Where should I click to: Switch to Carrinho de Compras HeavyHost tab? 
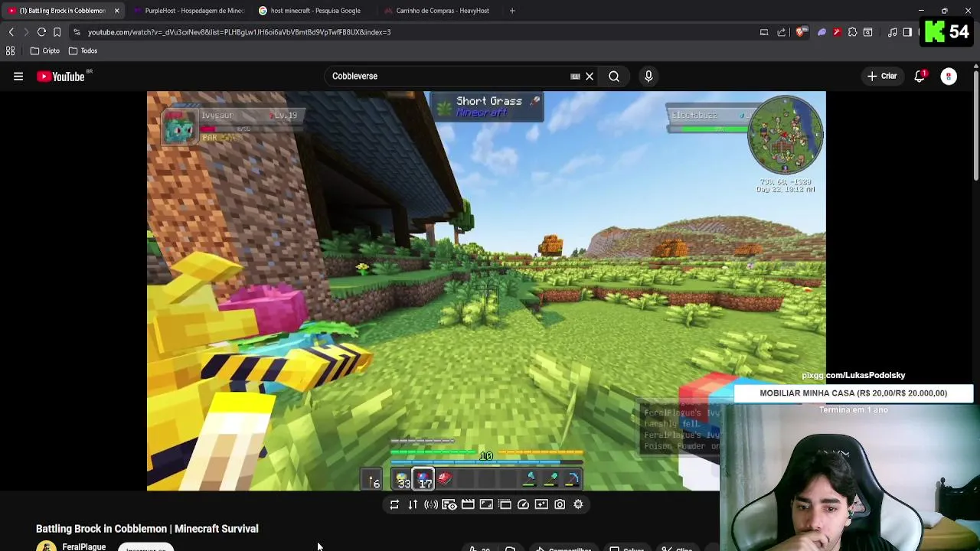pyautogui.click(x=440, y=11)
